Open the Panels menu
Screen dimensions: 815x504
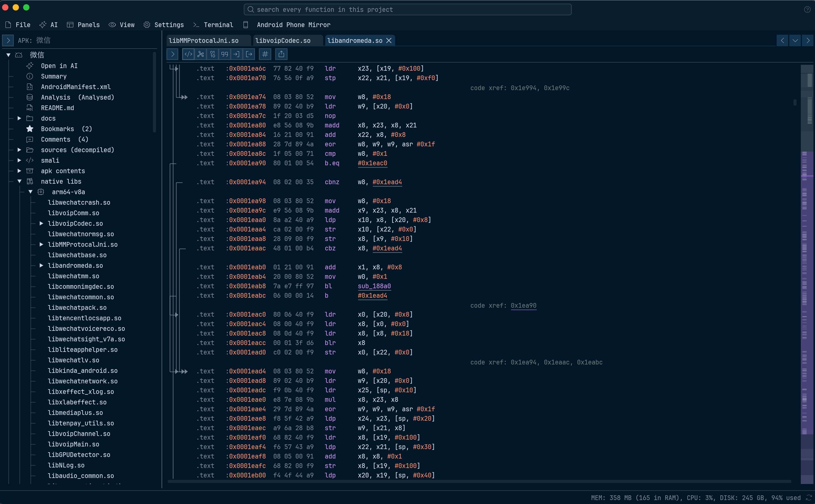pyautogui.click(x=83, y=25)
